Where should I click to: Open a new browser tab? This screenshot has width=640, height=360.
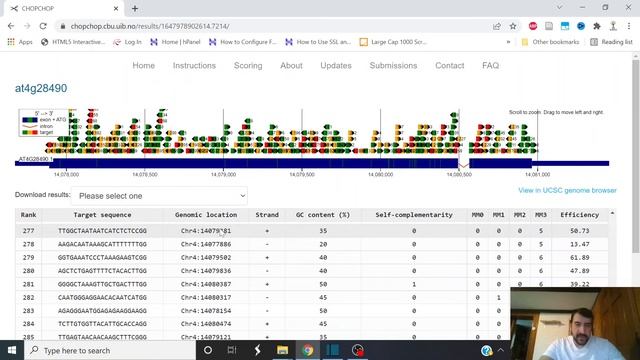coord(135,8)
